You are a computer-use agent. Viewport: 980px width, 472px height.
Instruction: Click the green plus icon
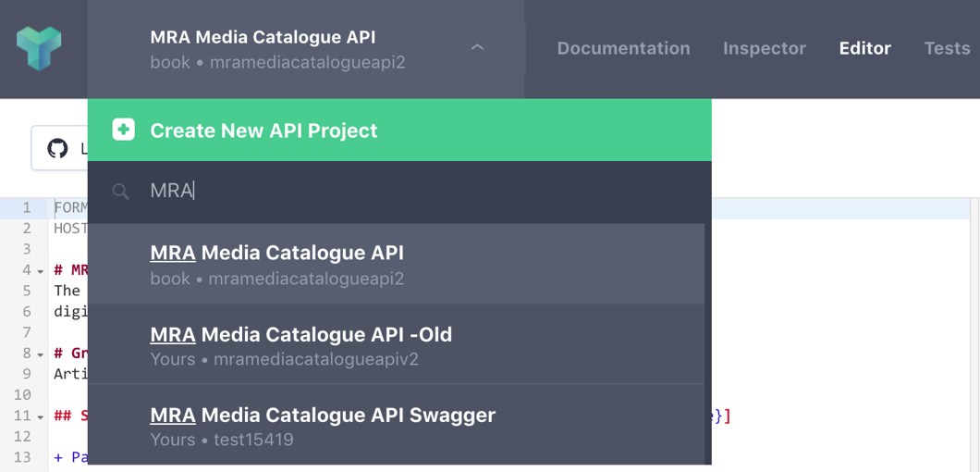pos(123,130)
